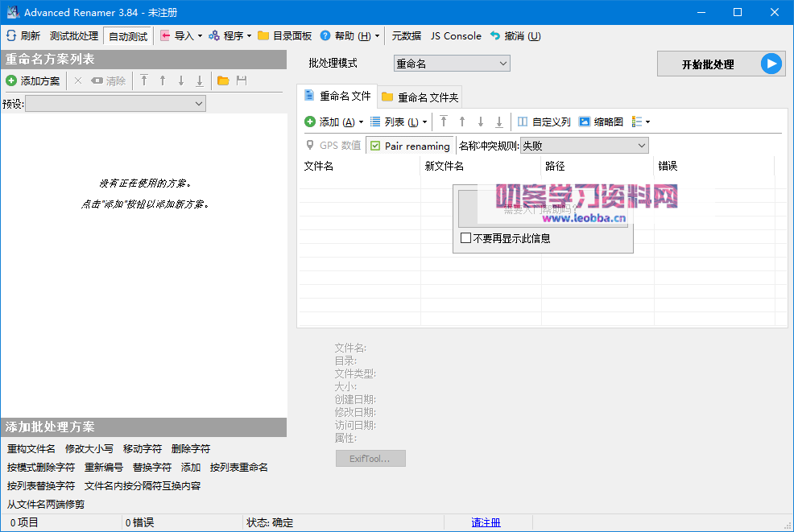Click the ExifTool button
The width and height of the screenshot is (794, 532).
tap(370, 458)
